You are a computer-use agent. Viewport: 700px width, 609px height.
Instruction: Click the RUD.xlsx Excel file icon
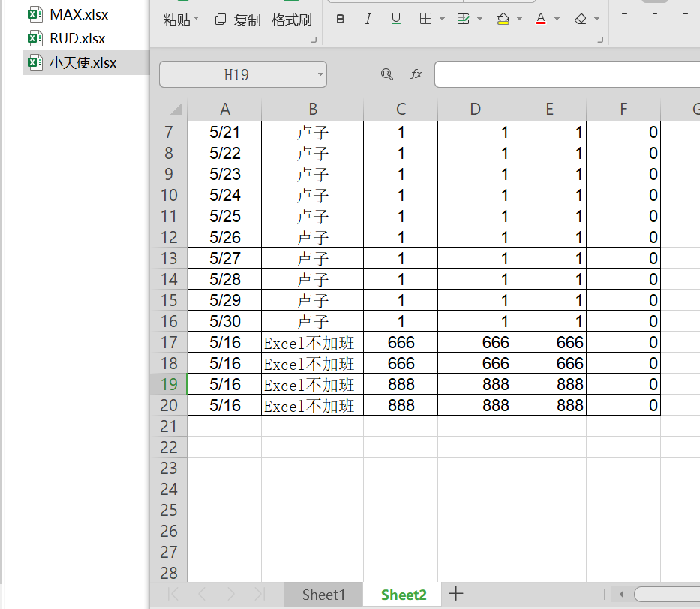click(35, 38)
